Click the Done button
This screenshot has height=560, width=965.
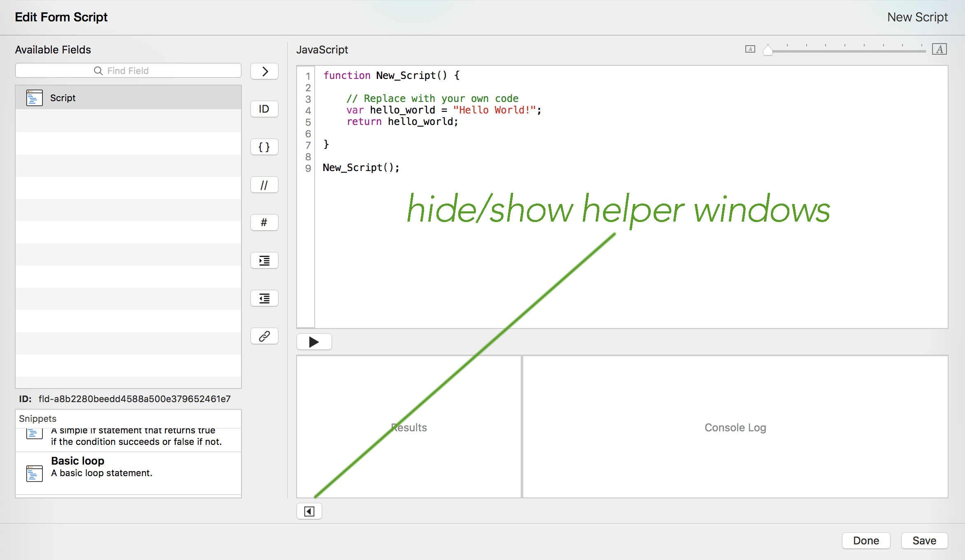[x=866, y=541]
